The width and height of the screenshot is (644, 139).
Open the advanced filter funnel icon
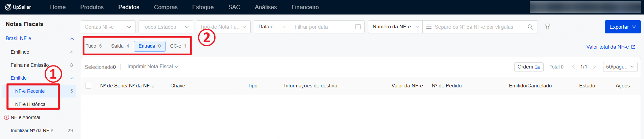[x=547, y=27]
